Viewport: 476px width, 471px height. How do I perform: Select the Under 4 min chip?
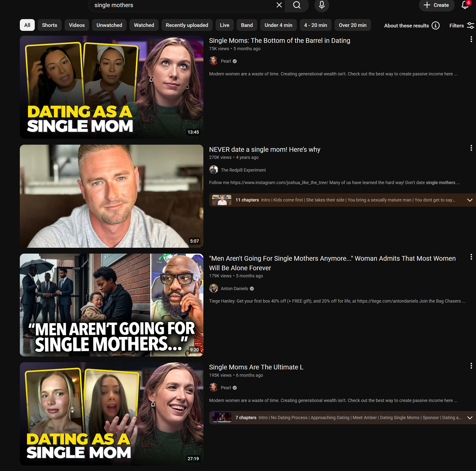pyautogui.click(x=278, y=25)
